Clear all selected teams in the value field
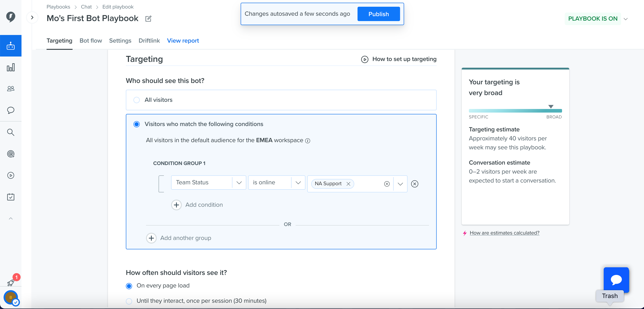The image size is (644, 309). point(387,184)
